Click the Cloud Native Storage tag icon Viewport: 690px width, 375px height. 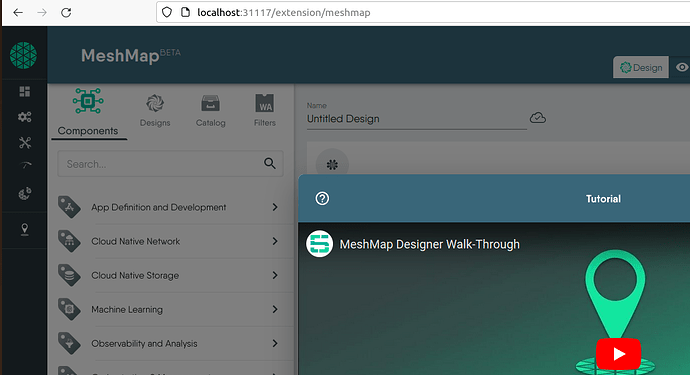click(x=69, y=275)
